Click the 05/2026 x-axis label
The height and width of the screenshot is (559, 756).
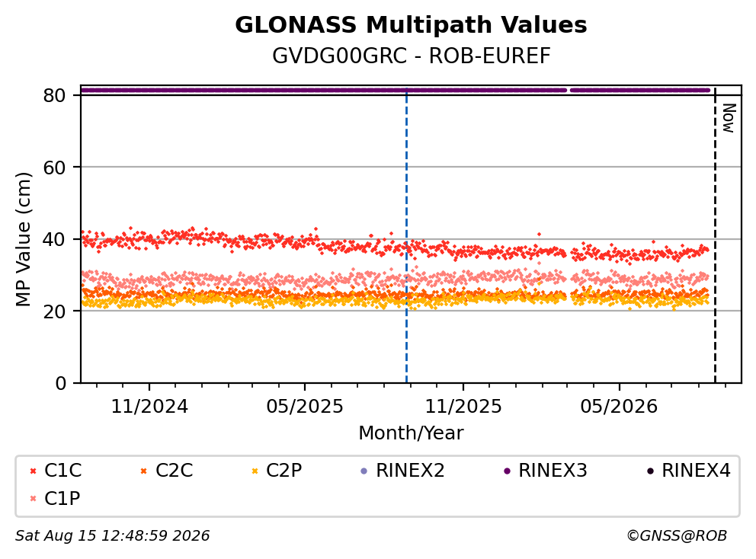pyautogui.click(x=619, y=407)
